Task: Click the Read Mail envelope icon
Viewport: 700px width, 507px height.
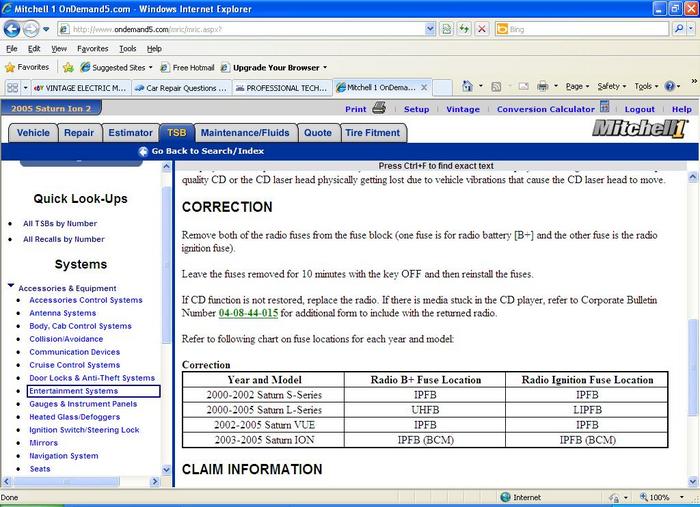Action: click(x=523, y=86)
